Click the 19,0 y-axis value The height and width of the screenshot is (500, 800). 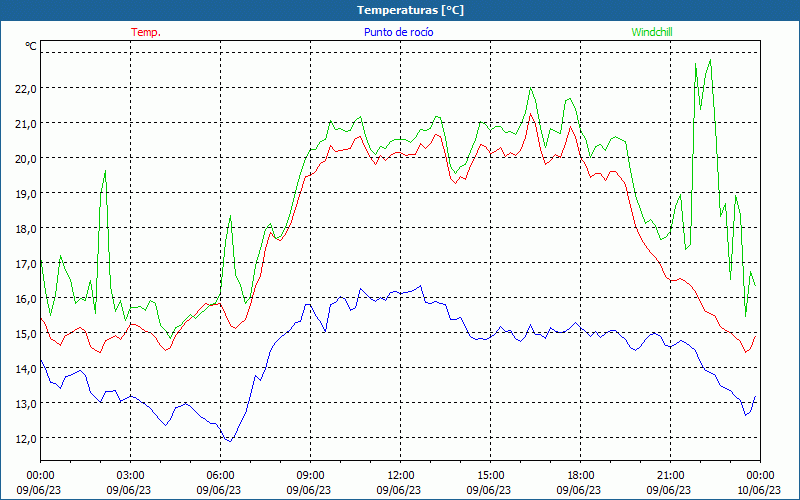[x=26, y=194]
